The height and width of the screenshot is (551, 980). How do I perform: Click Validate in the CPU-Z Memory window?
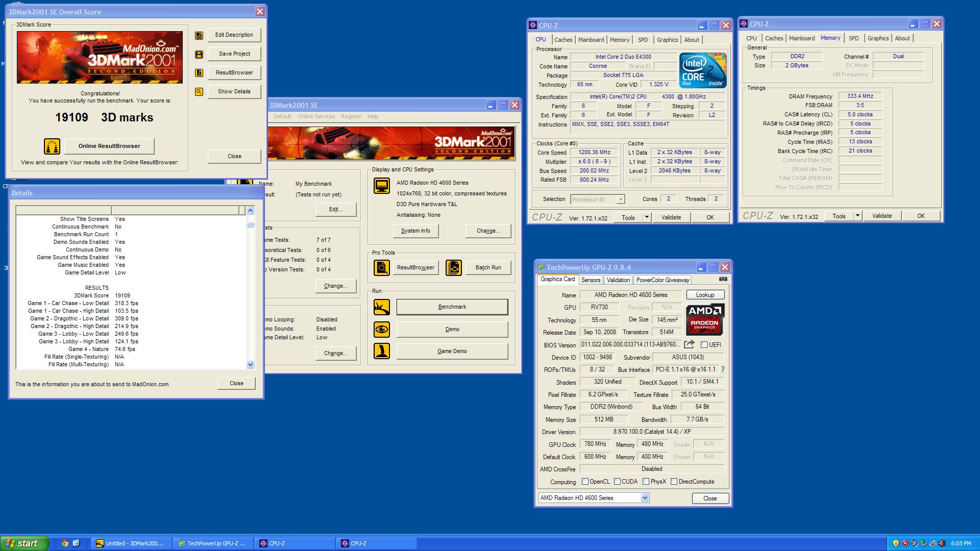[x=882, y=216]
